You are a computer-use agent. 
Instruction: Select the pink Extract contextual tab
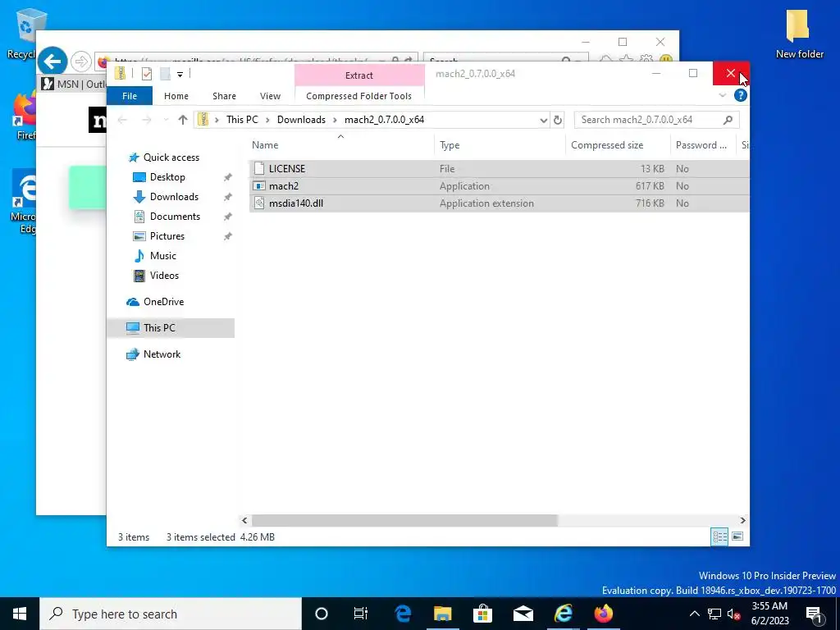359,75
